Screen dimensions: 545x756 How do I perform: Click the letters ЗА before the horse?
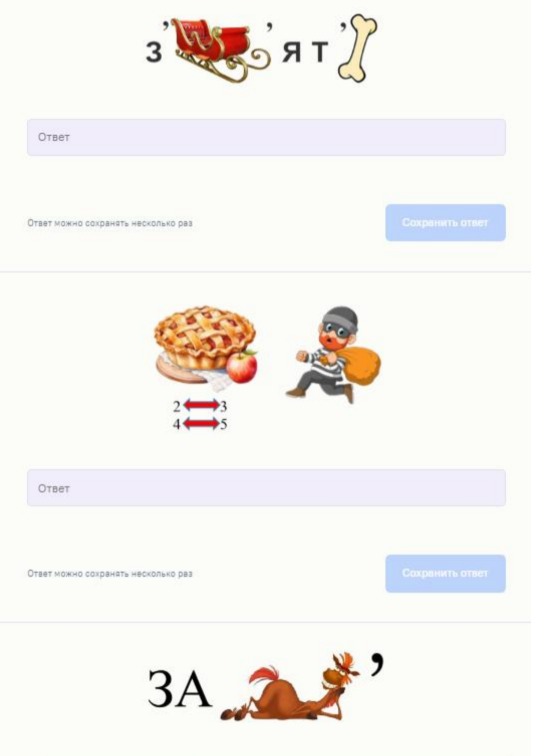pyautogui.click(x=179, y=688)
